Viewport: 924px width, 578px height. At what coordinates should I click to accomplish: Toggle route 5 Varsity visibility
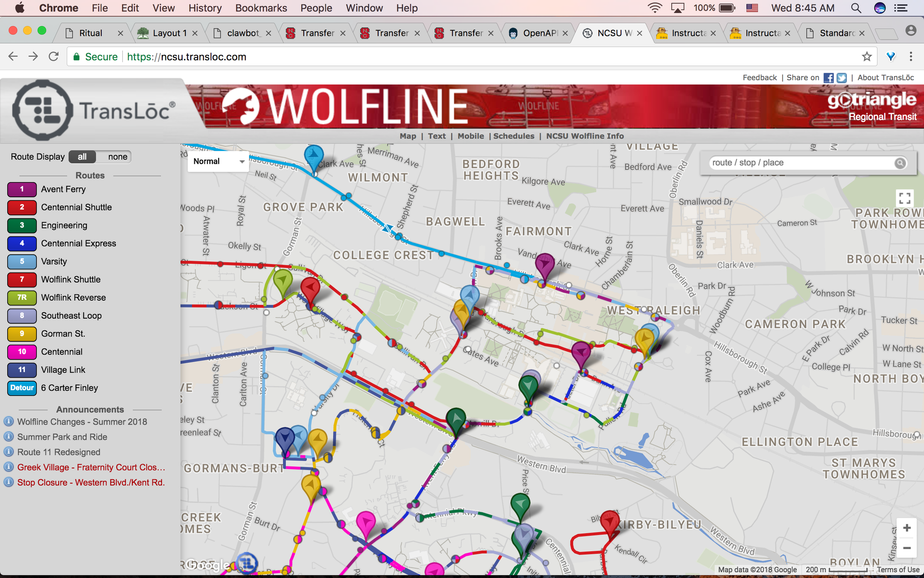click(22, 262)
